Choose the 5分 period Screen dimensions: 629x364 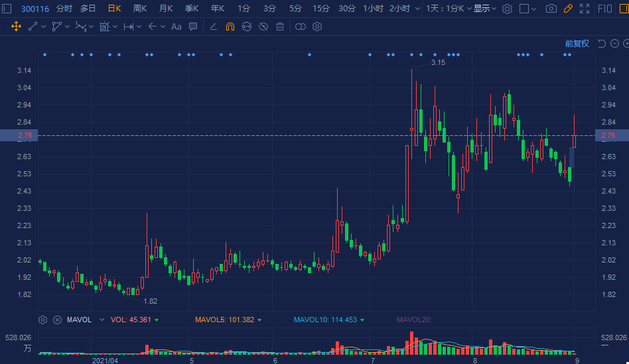pos(295,9)
